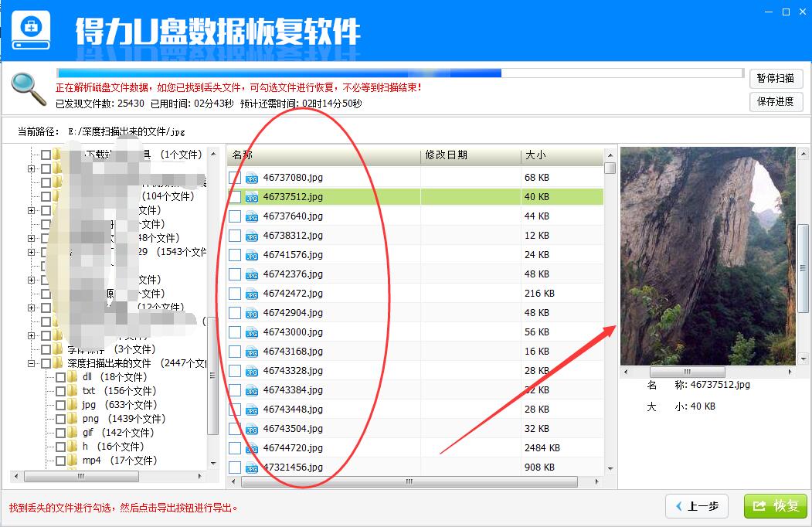Click preview horizontal scrollbar thumb

[687, 372]
